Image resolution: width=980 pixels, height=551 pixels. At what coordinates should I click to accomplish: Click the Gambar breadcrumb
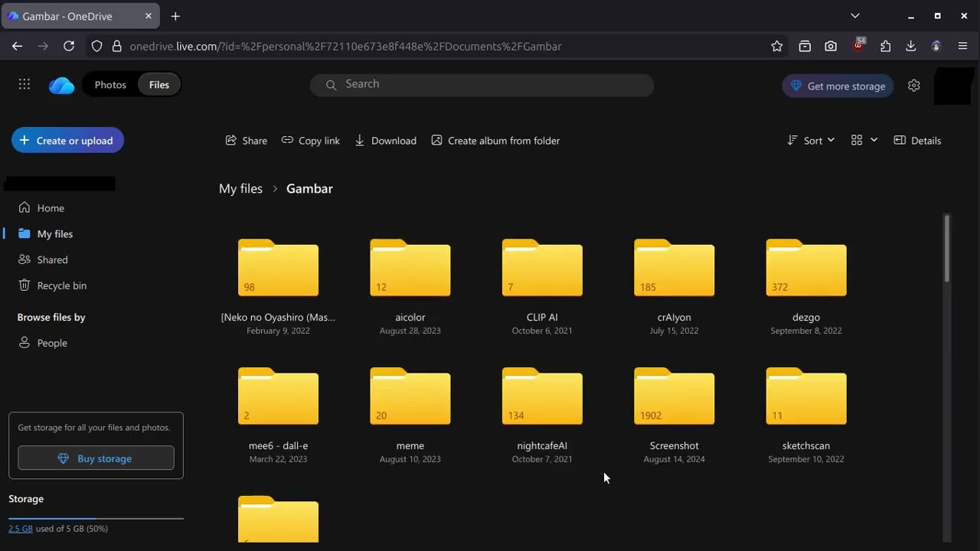(x=309, y=189)
